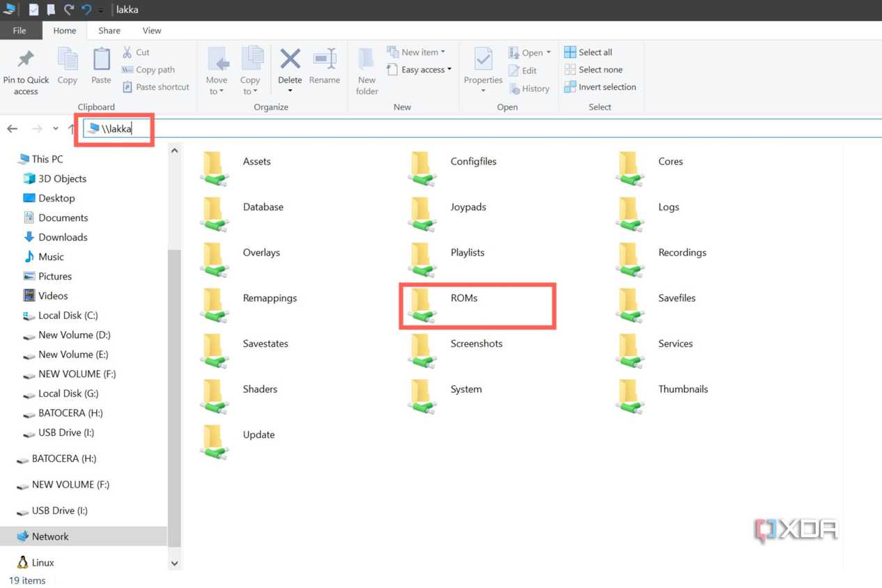This screenshot has width=882, height=588.
Task: Open recent locations dropdown arrow
Action: (56, 129)
